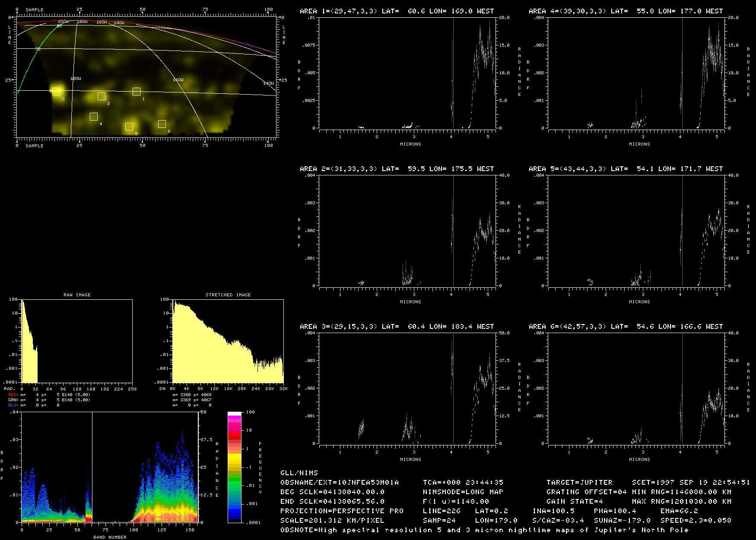Click the RED channel statistics label
The image size is (756, 540).
coord(13,395)
